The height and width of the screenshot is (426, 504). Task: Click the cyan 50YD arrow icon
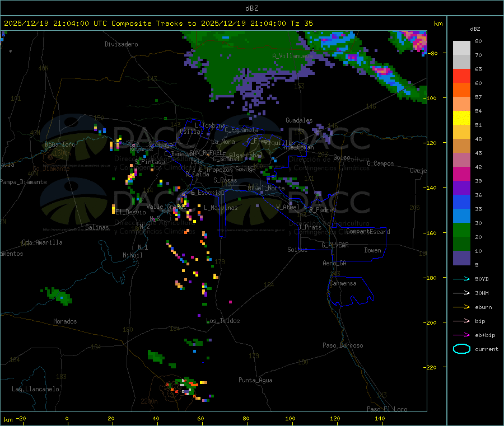tap(461, 279)
